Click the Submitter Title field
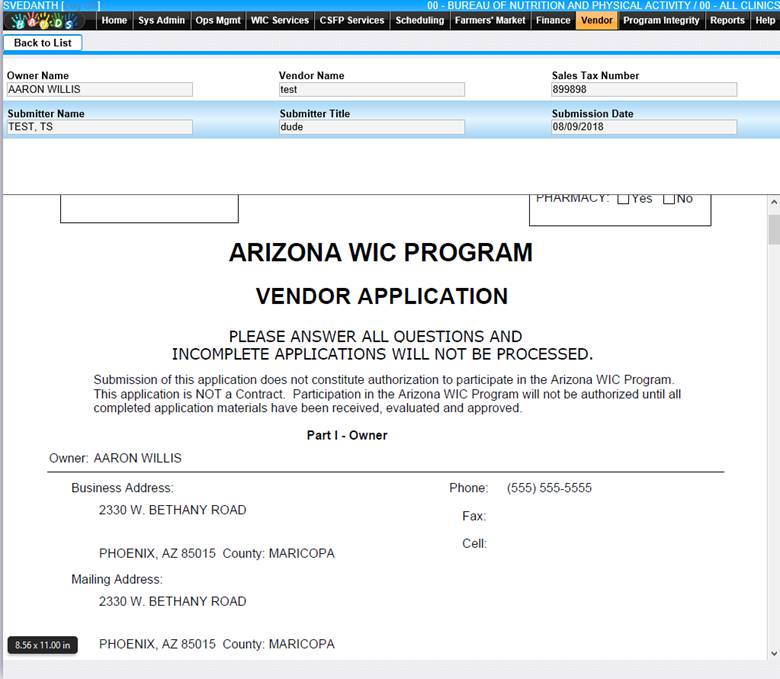The image size is (780, 679). coord(372,127)
